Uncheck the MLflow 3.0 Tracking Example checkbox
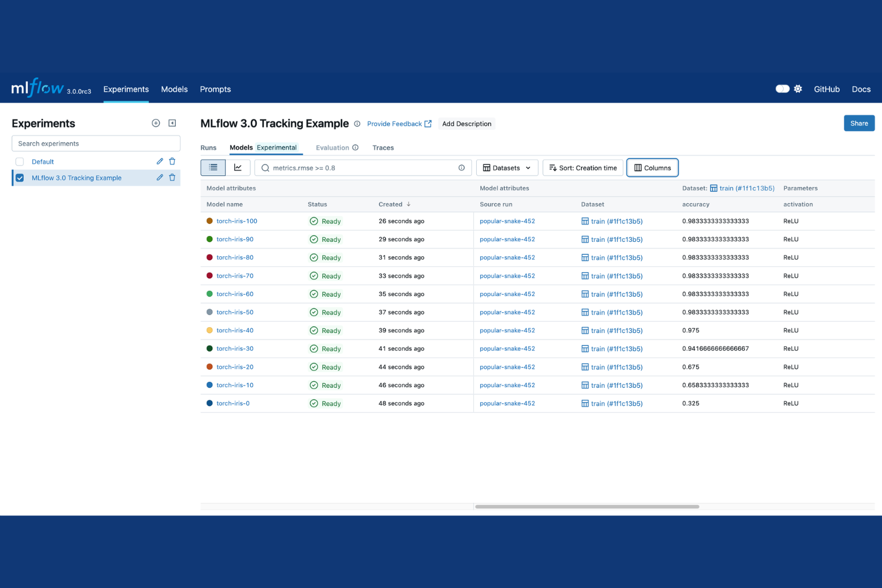Screen dimensions: 882x588 (20, 178)
